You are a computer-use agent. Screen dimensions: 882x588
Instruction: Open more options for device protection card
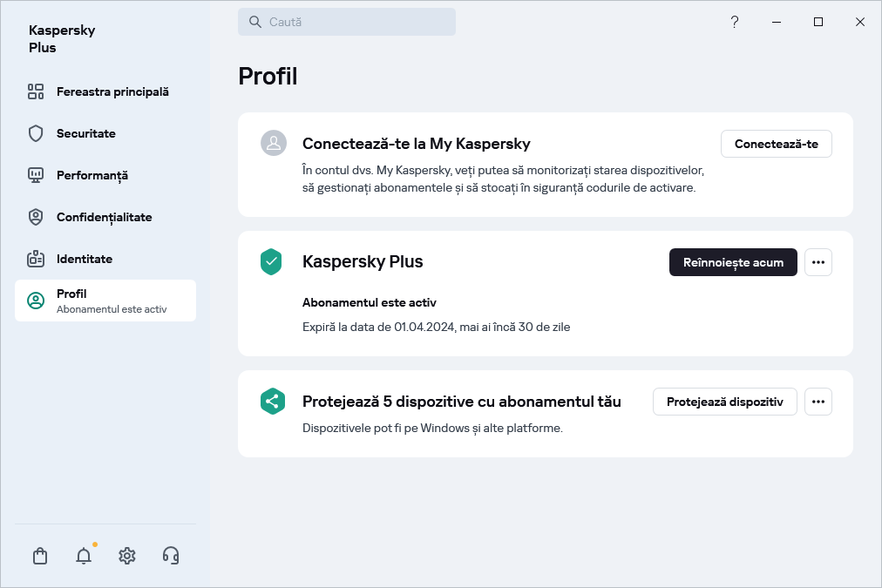[x=818, y=402]
